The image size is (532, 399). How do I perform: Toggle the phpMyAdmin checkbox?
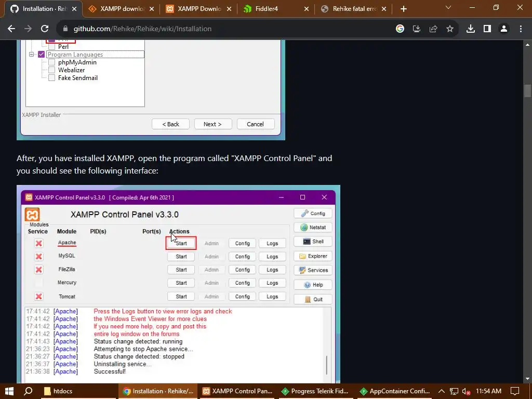pos(51,62)
